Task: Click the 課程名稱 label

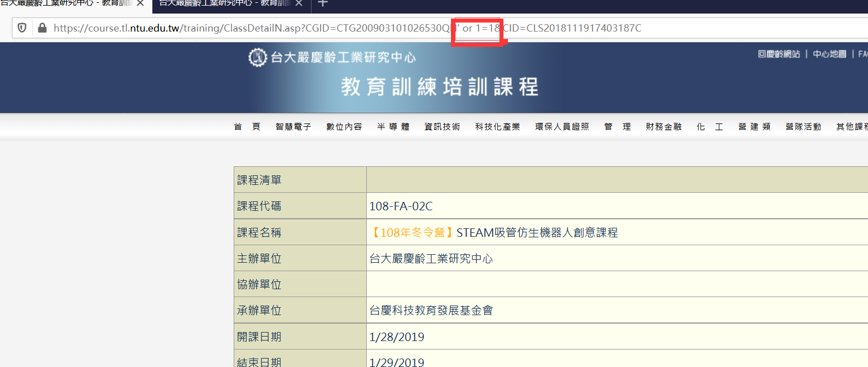Action: point(259,232)
